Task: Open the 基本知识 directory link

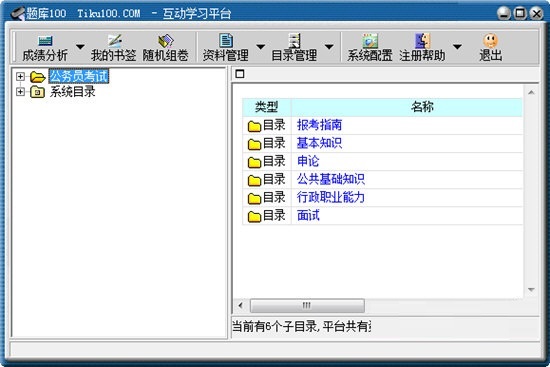Action: pyautogui.click(x=319, y=143)
